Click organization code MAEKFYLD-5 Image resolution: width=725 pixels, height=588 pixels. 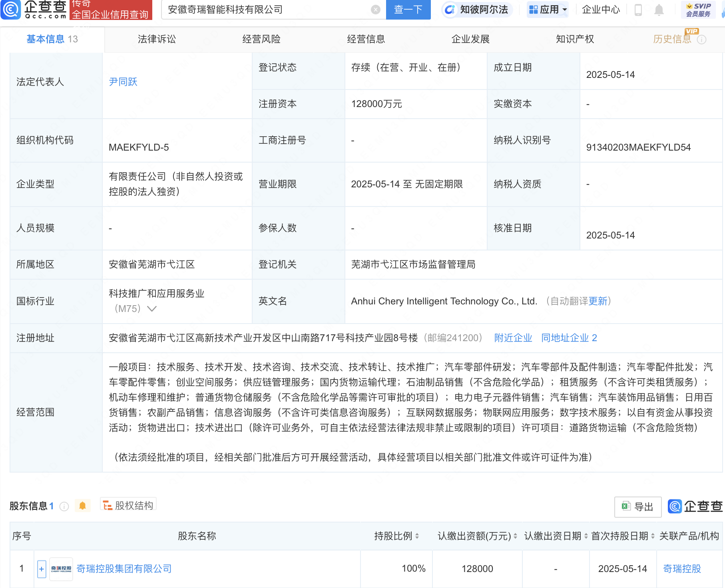tap(139, 147)
